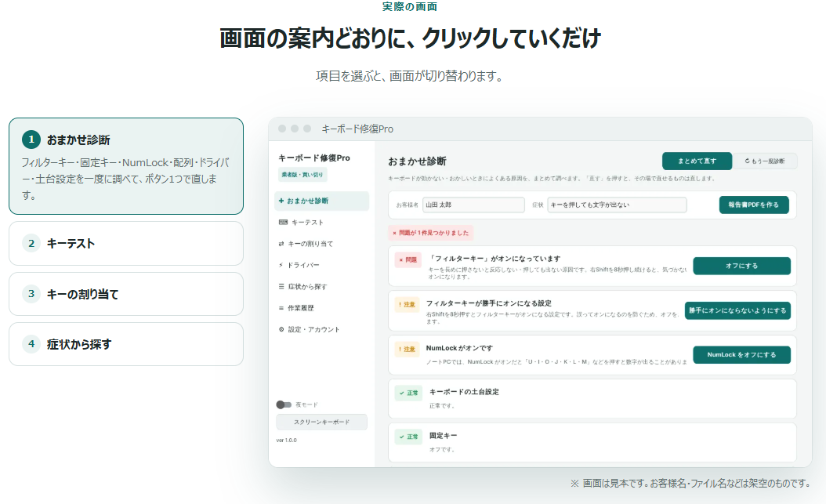
Task: Click the キーボードの土台設定 result title
Action: click(x=464, y=392)
